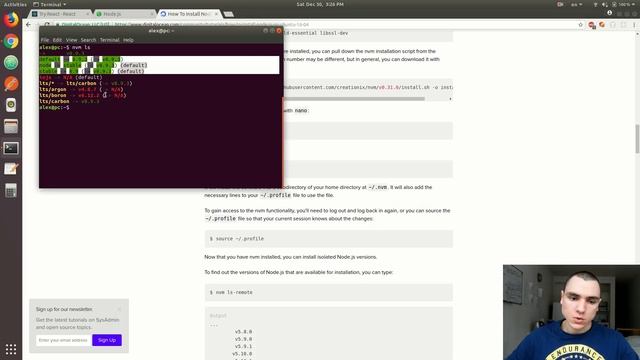Open the clock and calendar panel
Image resolution: width=640 pixels, height=360 pixels.
coord(320,4)
